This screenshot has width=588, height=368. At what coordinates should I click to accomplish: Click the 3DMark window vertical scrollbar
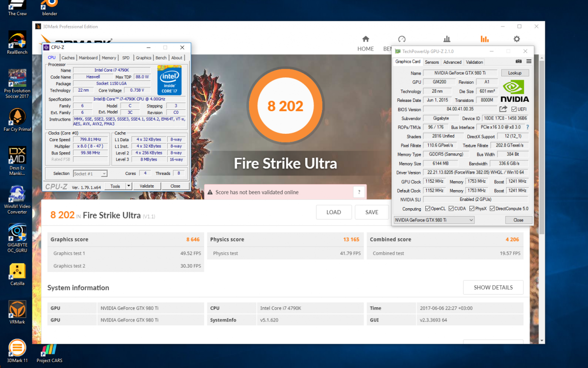pos(541,147)
